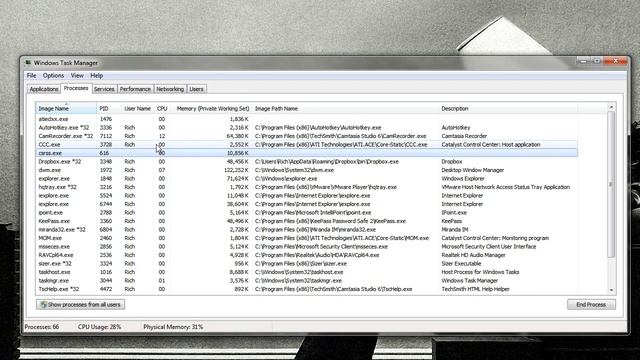Click C:\Windows\explorer.exe path cell
This screenshot has height=360, width=640.
tap(285, 179)
